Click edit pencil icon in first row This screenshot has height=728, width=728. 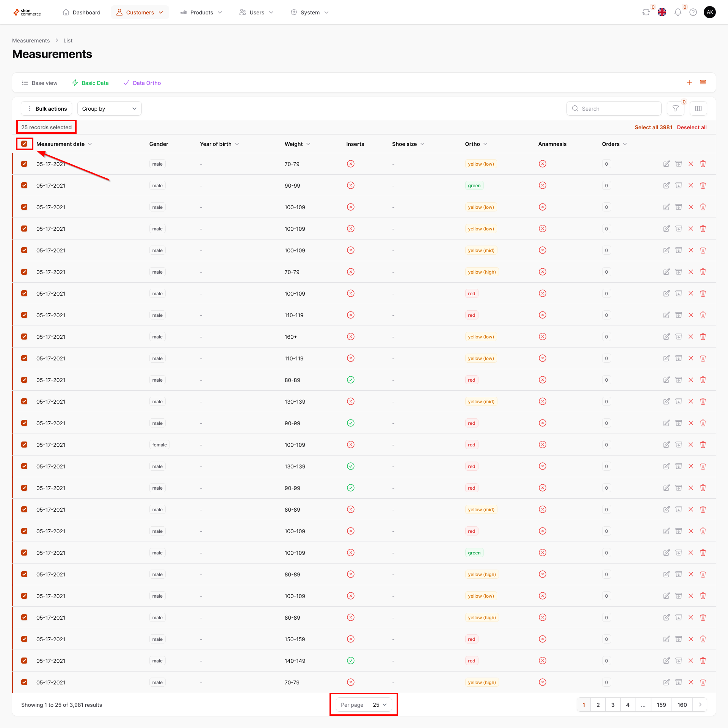tap(666, 164)
